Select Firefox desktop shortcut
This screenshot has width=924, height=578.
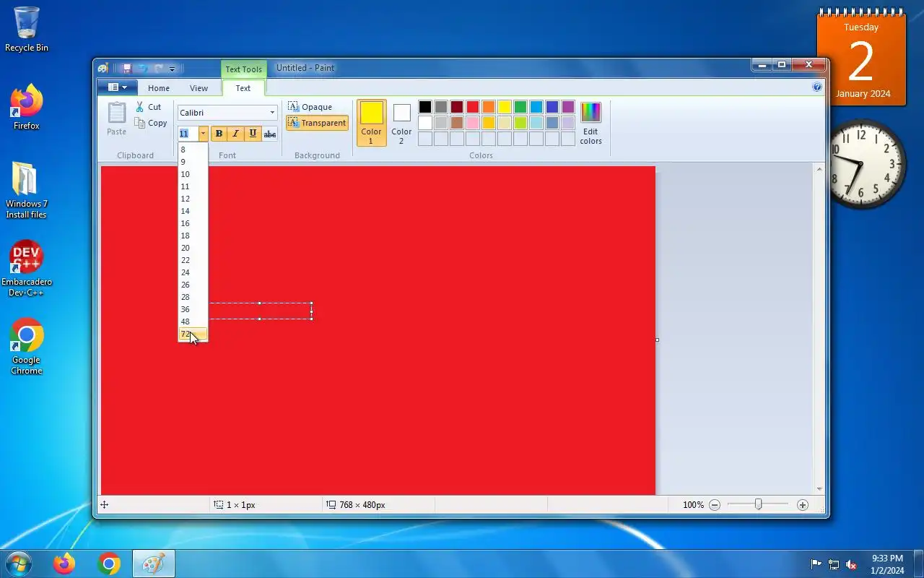point(27,107)
